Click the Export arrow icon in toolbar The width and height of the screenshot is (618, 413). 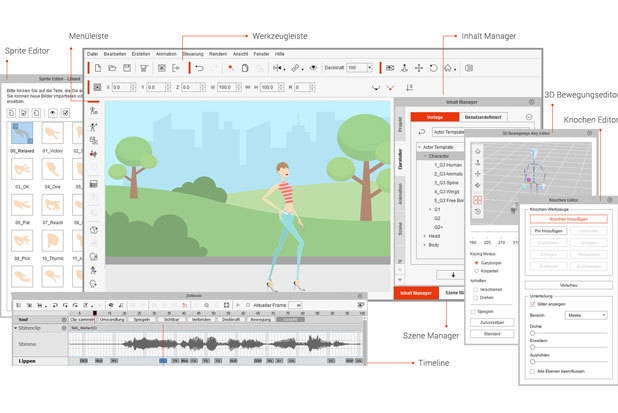click(x=176, y=68)
